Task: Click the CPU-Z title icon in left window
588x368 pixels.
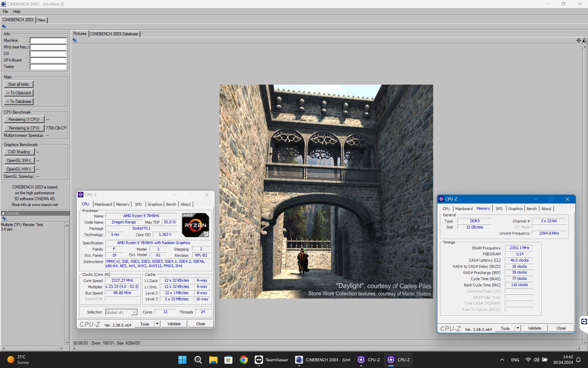Action: 81,195
